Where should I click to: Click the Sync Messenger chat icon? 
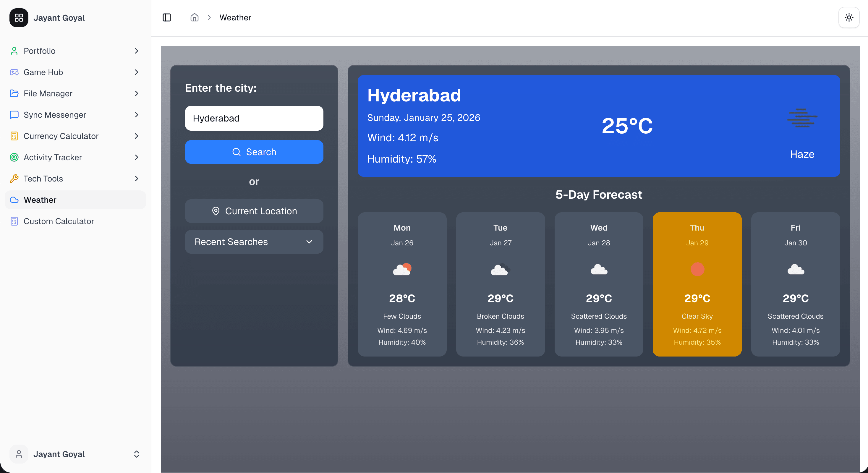14,114
